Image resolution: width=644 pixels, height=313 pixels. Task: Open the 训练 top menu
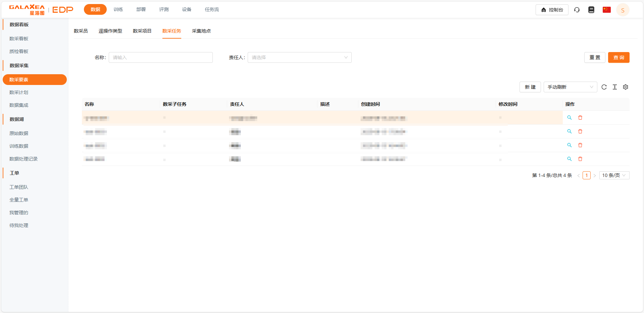pyautogui.click(x=118, y=9)
